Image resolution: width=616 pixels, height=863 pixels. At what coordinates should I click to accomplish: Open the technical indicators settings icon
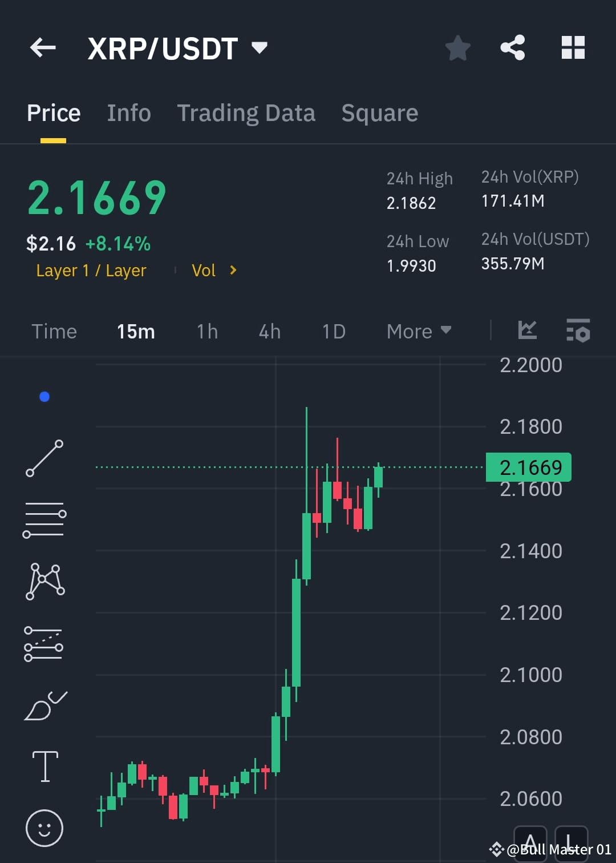(x=578, y=331)
